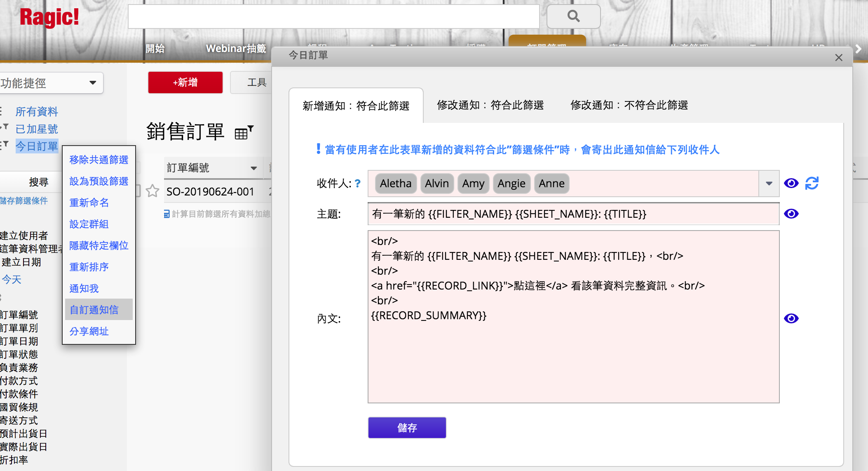Preview the subject with the eye icon
Viewport: 868px width, 471px height.
point(791,214)
